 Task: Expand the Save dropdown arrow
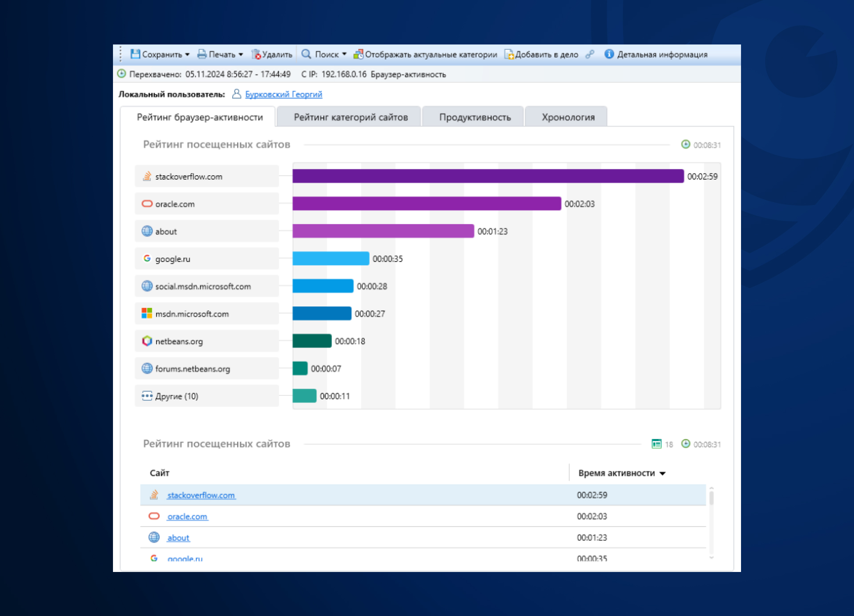(187, 55)
